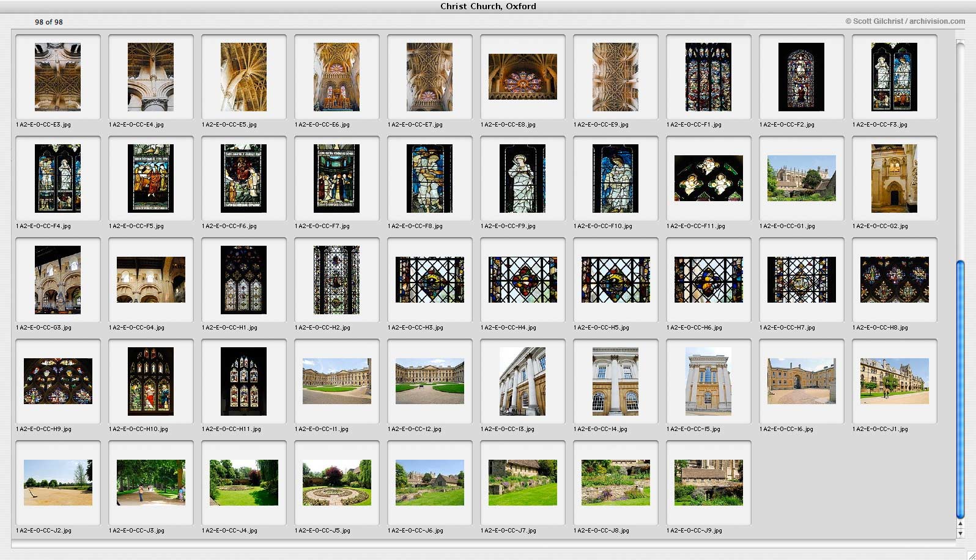Open thumbnail 1A2-E-0-CC-H8.jpg
976x560 pixels.
pos(895,280)
